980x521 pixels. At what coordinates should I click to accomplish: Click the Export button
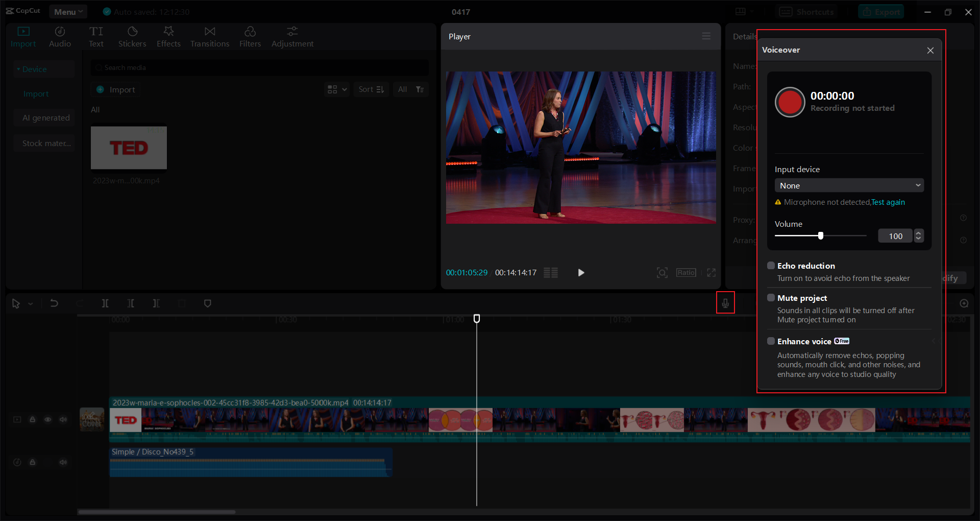(881, 11)
